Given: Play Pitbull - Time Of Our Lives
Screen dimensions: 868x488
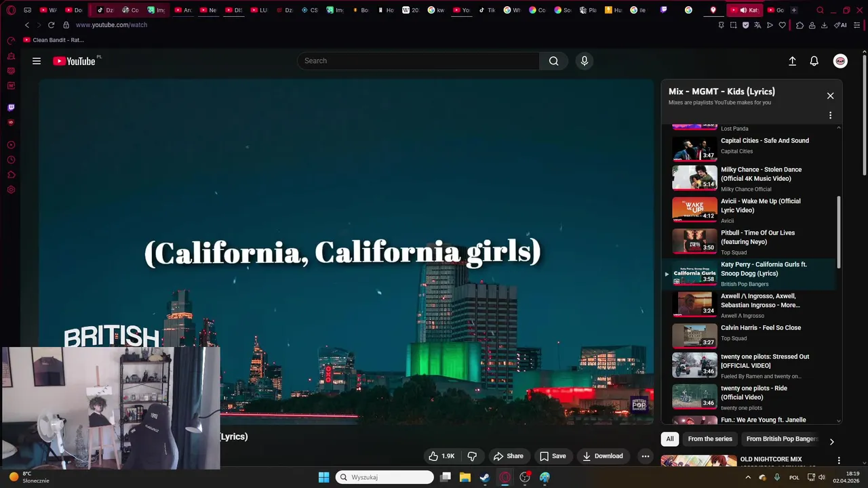Looking at the screenshot, I should (749, 241).
